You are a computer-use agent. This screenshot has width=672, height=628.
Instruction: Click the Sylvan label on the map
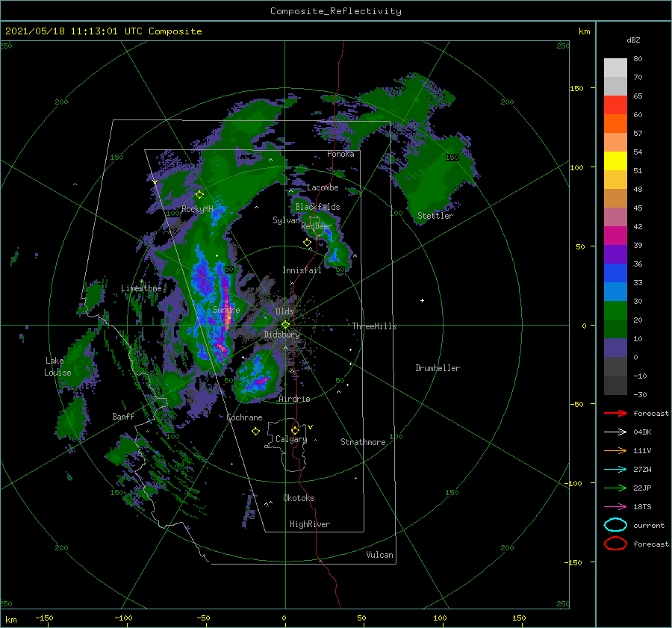point(286,220)
